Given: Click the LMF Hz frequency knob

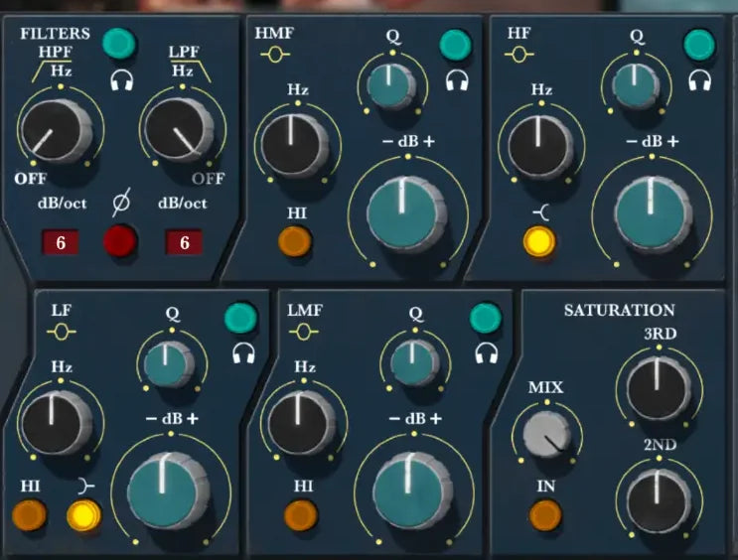Looking at the screenshot, I should (301, 423).
